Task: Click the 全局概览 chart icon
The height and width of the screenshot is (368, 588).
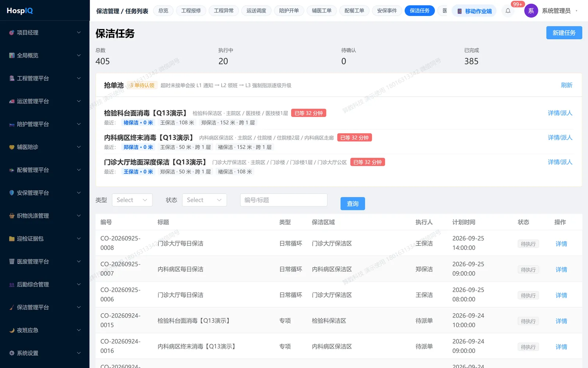Action: (12, 55)
